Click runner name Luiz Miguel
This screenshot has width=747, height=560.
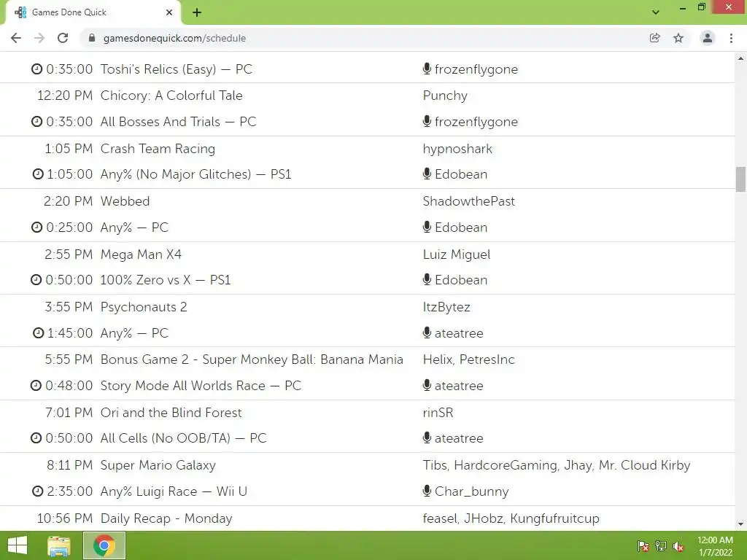457,254
